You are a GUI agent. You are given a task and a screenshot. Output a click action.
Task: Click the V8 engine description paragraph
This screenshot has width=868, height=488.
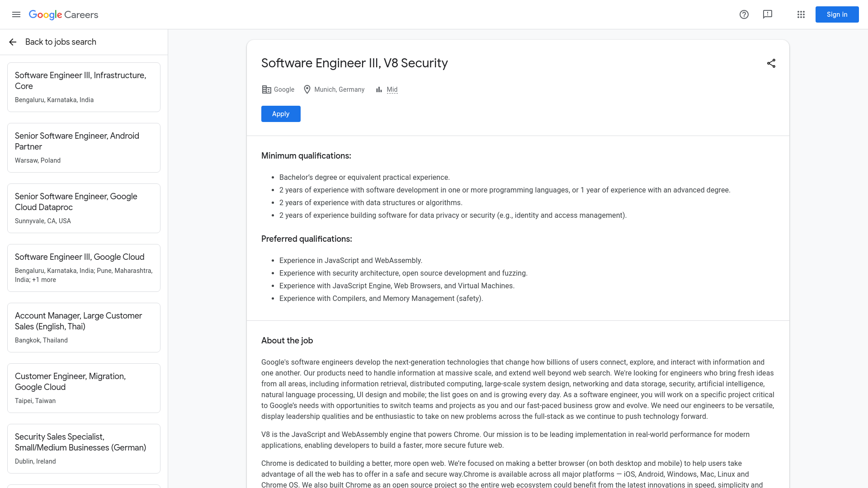tap(505, 440)
